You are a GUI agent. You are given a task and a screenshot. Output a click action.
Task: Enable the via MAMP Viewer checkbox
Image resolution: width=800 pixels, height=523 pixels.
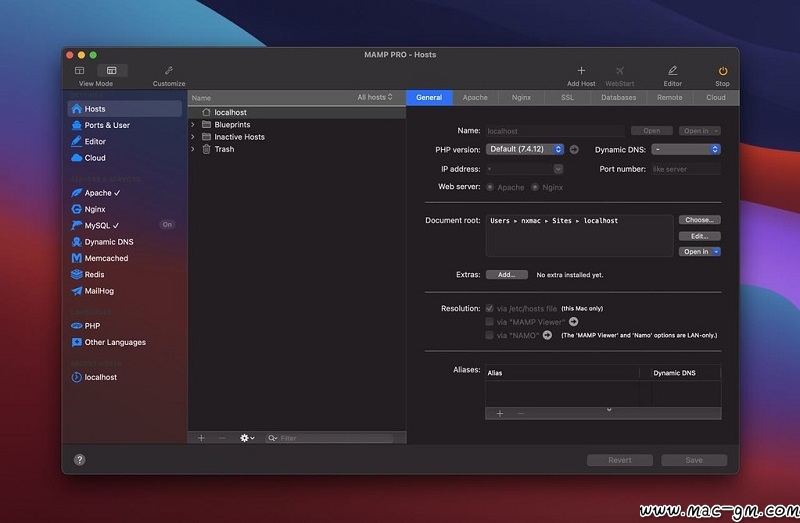(489, 321)
